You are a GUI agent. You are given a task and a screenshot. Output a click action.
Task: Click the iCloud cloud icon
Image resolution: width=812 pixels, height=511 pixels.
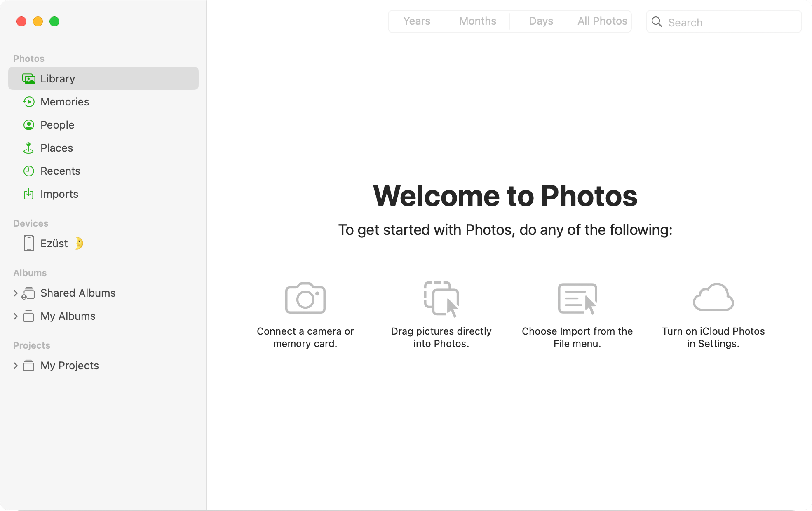click(x=713, y=297)
